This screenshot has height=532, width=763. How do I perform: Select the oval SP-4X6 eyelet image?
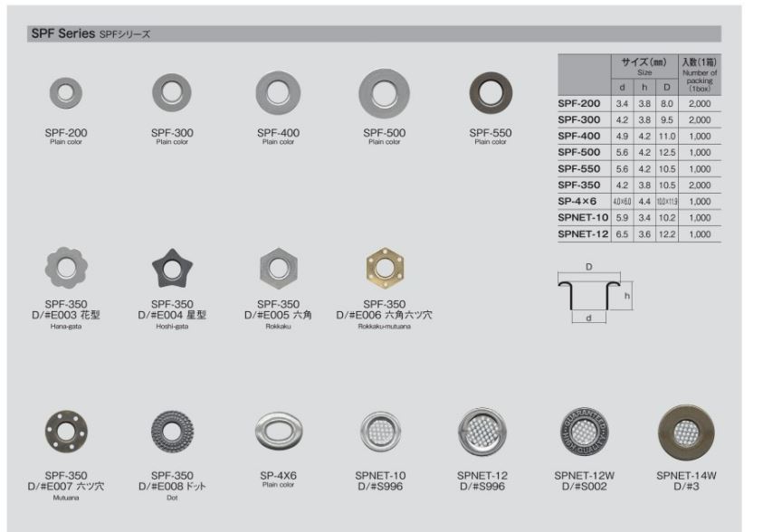278,434
